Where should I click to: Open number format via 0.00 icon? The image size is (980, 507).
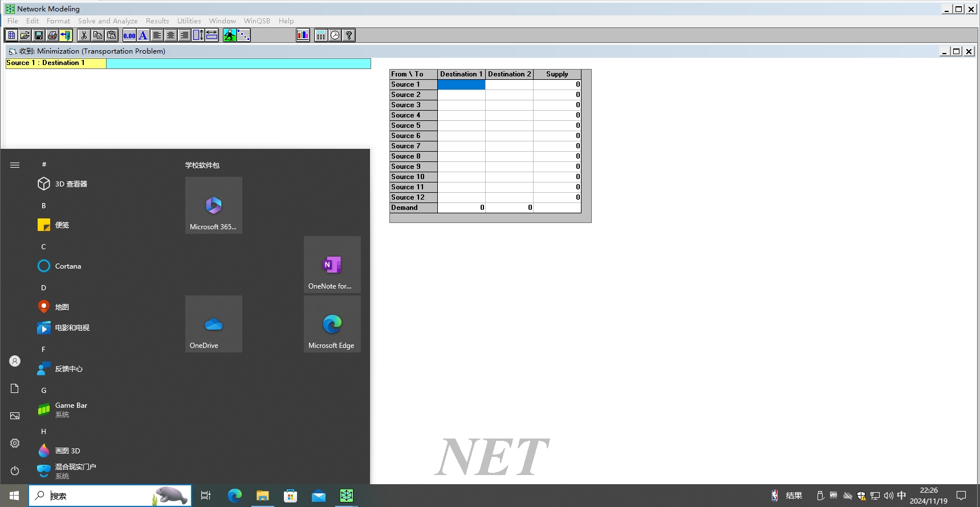tap(129, 35)
